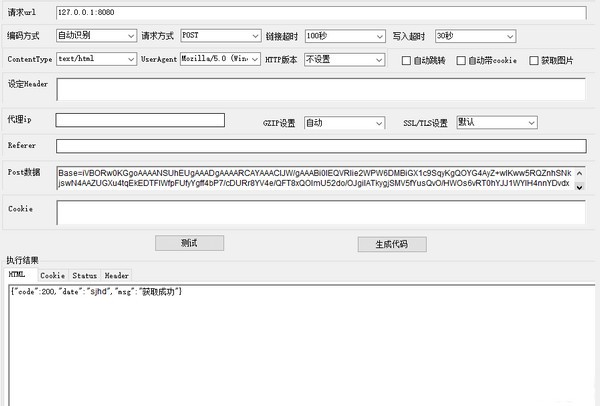Toggle the 自动带cookie checkbox
Screen dimensions: 600x406
[462, 60]
